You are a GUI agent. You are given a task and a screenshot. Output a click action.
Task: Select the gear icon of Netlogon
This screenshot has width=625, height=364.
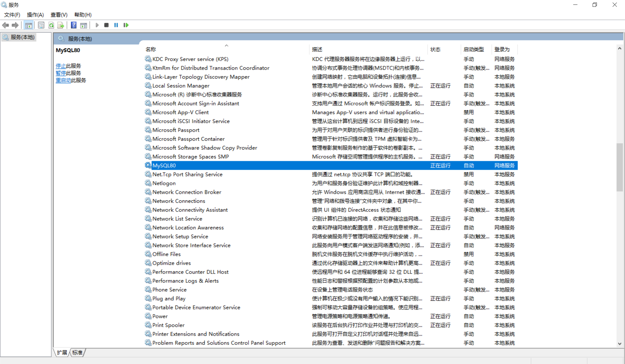coord(148,183)
